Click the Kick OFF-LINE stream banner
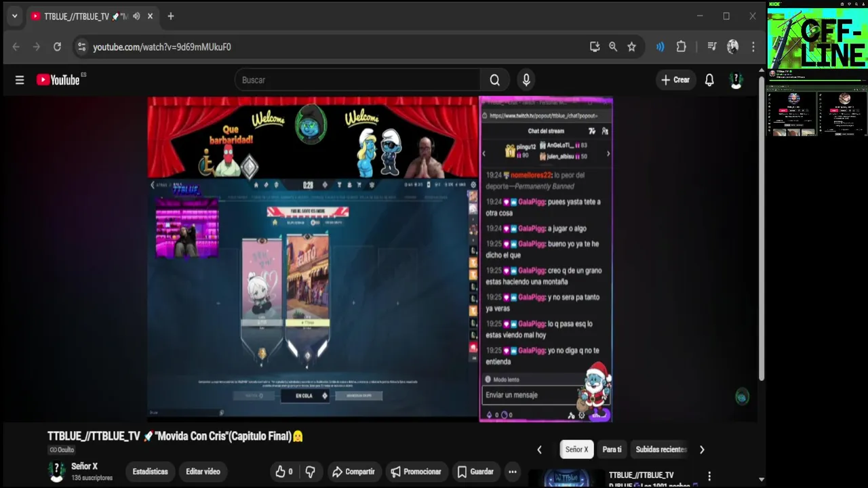Screen dimensions: 868x488 tap(817, 38)
